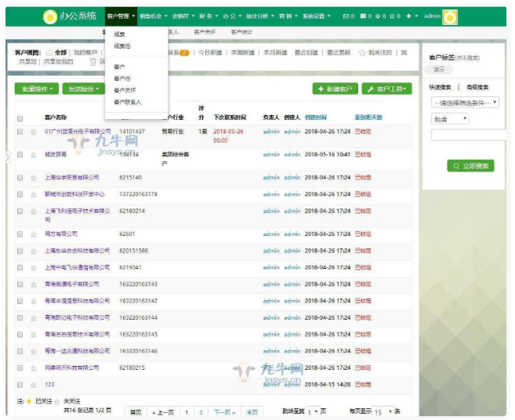The width and height of the screenshot is (515, 420).
Task: Star the 同方有限公司 customer row
Action: click(x=34, y=234)
